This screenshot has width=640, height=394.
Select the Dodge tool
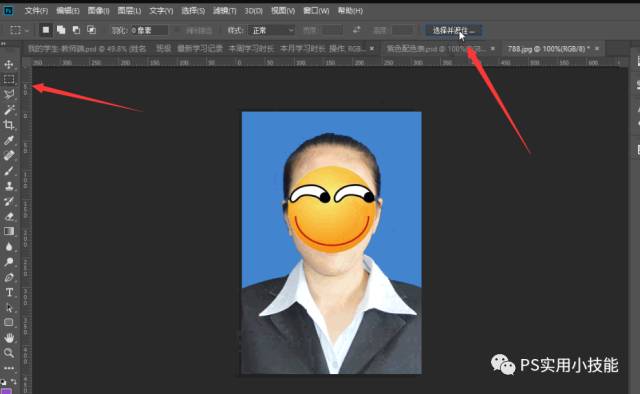tap(9, 262)
